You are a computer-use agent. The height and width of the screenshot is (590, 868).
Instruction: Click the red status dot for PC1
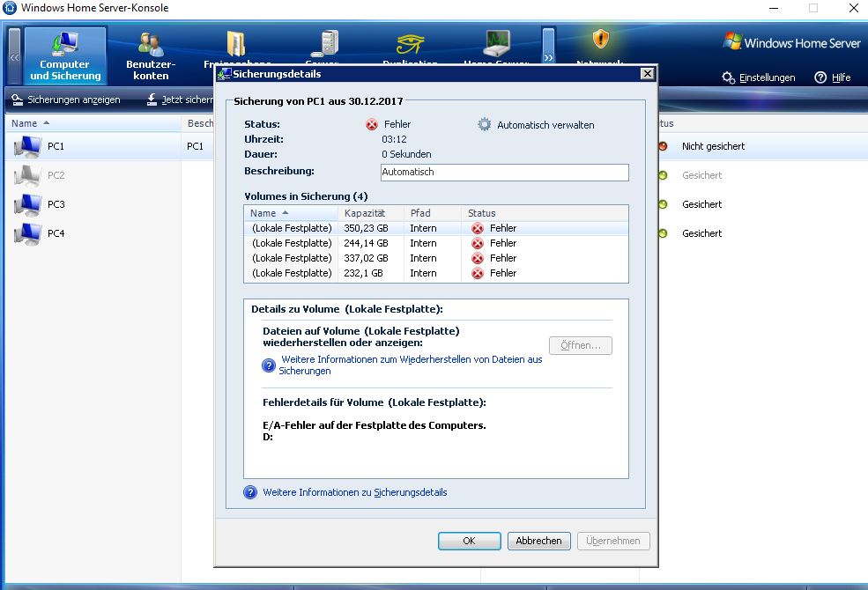point(663,146)
